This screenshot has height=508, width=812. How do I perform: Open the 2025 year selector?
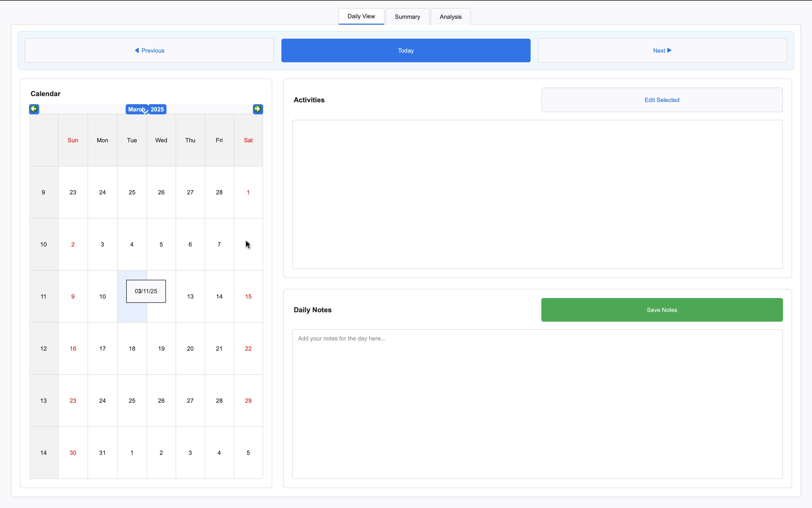pos(157,110)
